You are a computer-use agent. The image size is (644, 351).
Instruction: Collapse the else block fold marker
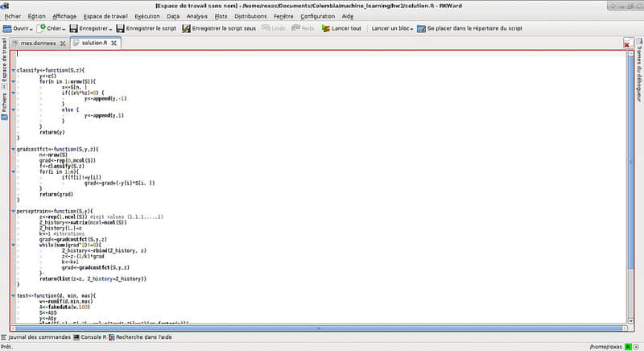pos(14,110)
